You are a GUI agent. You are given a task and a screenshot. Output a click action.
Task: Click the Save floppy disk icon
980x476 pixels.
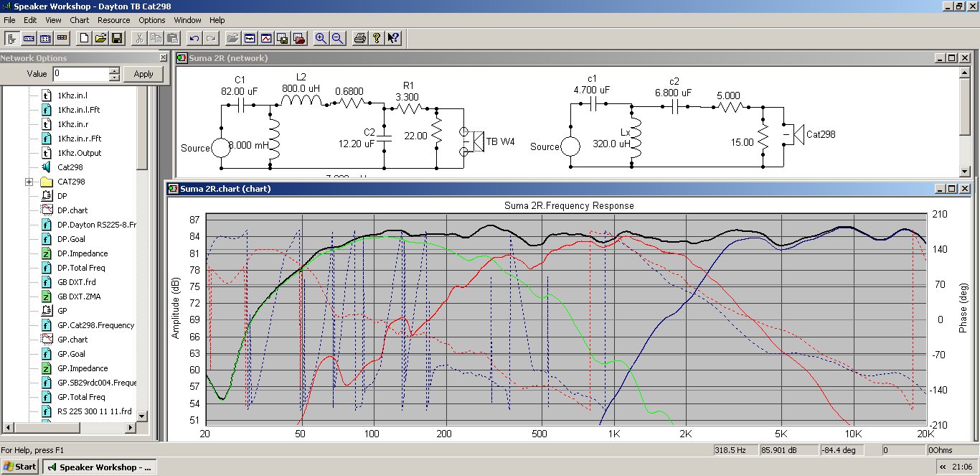tap(116, 38)
